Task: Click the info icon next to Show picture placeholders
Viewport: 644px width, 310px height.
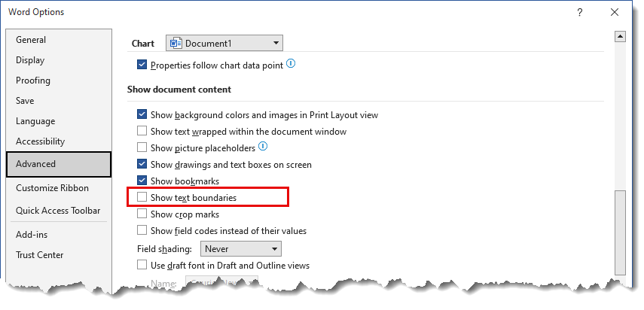Action: tap(263, 147)
